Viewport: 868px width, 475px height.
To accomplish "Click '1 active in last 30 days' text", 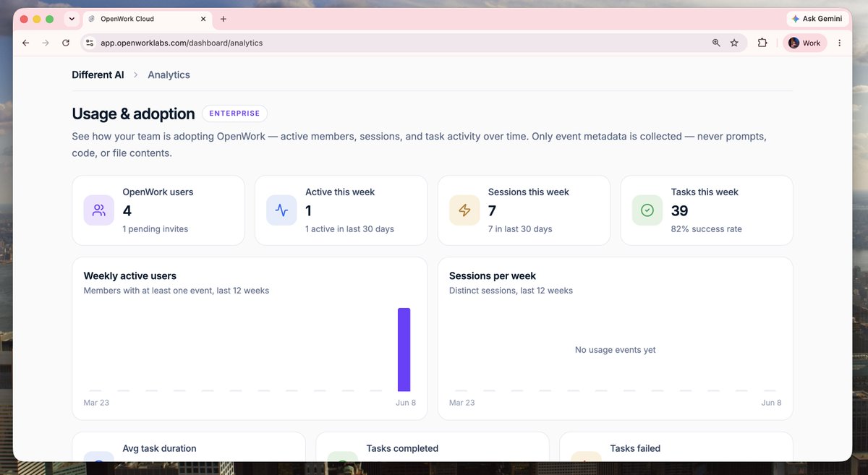I will point(349,229).
